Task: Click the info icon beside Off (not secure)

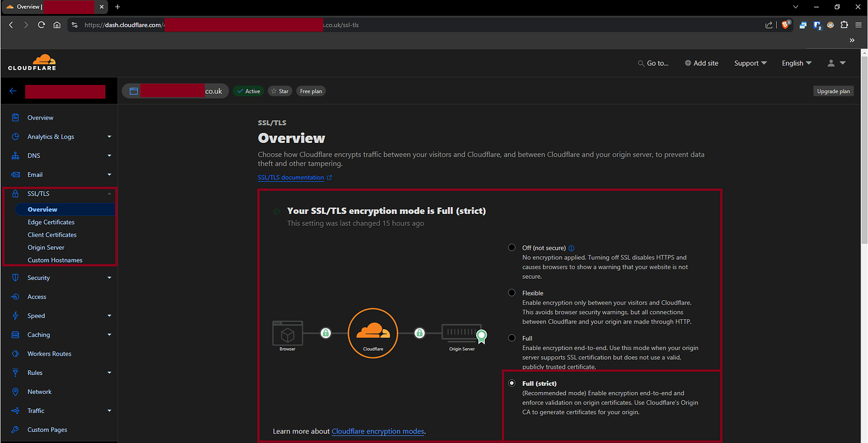Action: point(571,248)
